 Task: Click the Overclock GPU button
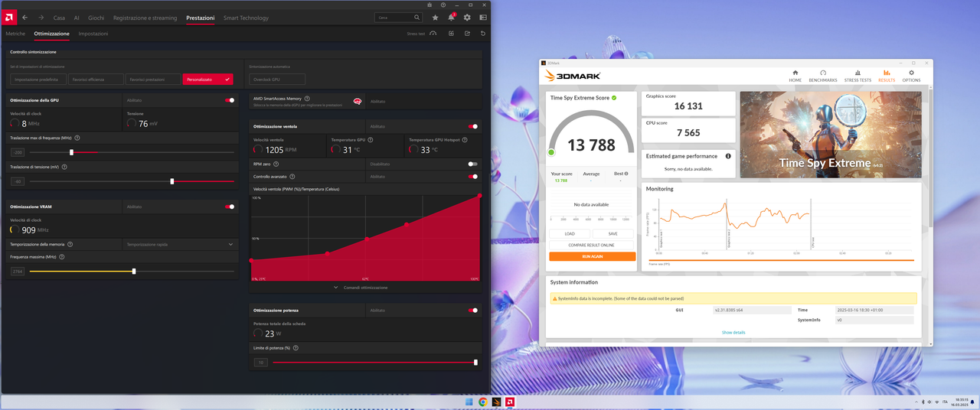tap(277, 80)
